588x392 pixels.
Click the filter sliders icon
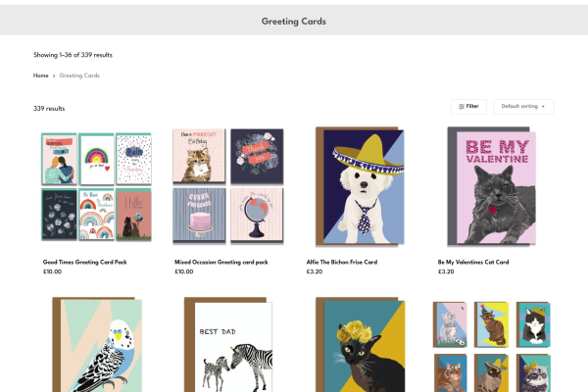click(460, 106)
